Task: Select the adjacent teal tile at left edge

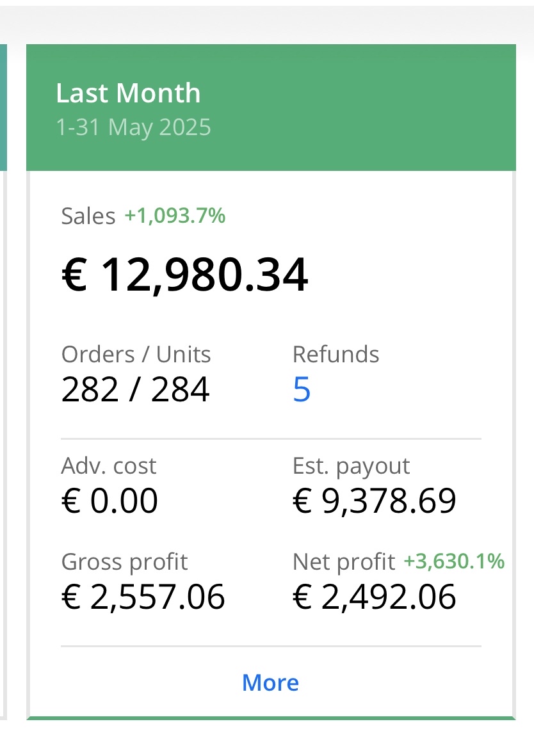Action: pyautogui.click(x=3, y=108)
